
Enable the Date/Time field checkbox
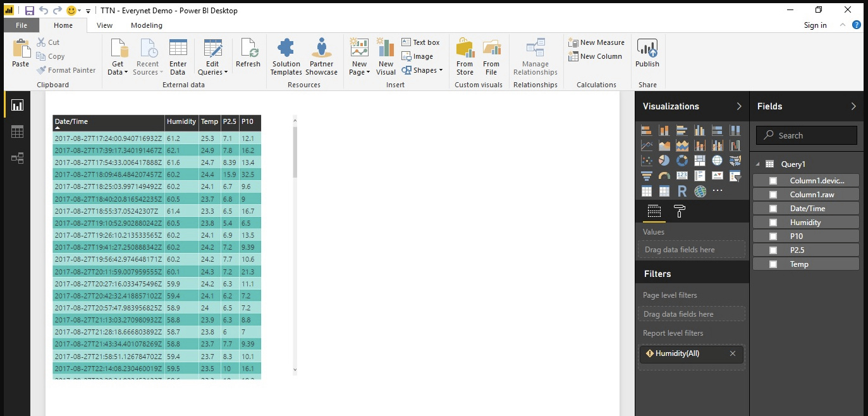(x=773, y=209)
